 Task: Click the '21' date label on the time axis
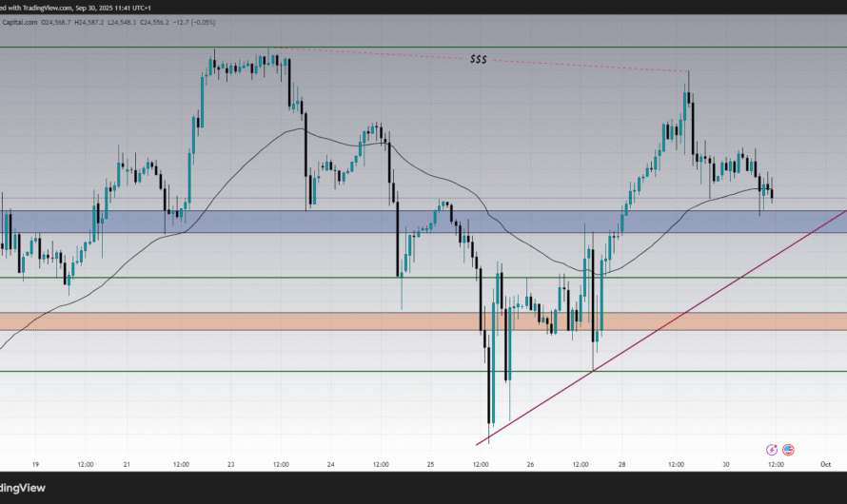127,464
